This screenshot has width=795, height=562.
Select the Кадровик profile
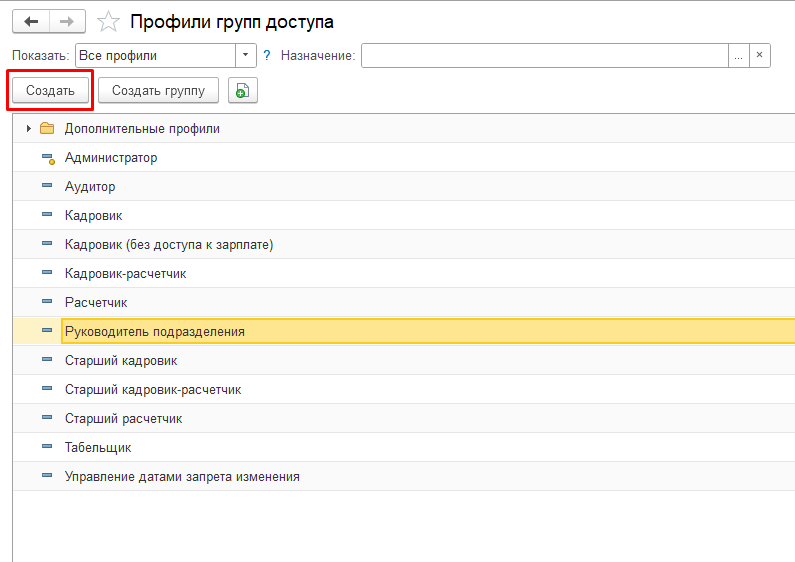[x=94, y=216]
